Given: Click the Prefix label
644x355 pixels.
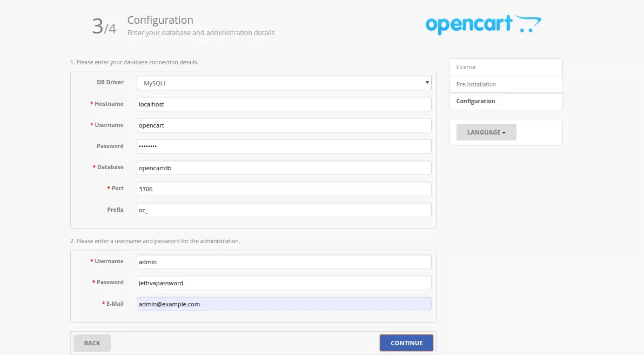Looking at the screenshot, I should (116, 210).
